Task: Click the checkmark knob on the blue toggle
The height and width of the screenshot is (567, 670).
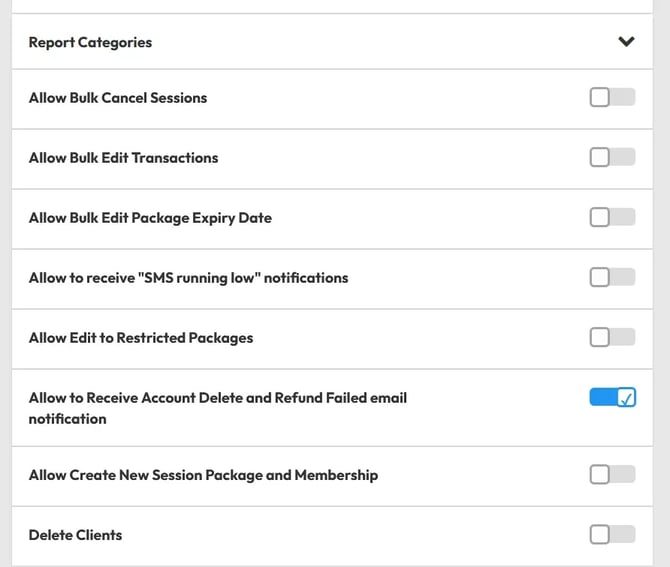Action: [x=626, y=398]
